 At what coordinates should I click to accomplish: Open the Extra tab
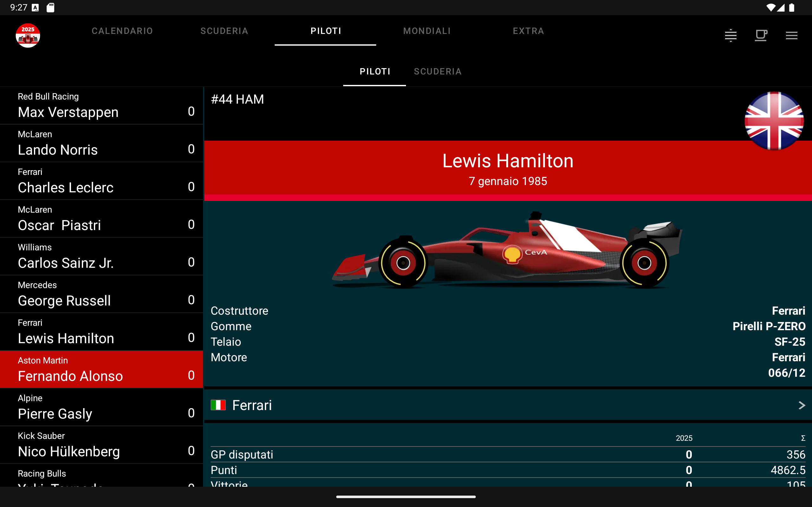pos(528,31)
